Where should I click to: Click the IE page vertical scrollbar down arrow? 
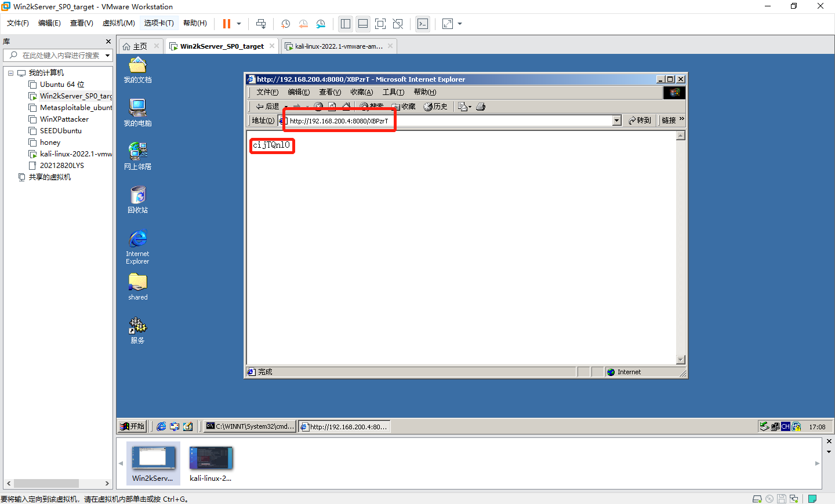681,360
